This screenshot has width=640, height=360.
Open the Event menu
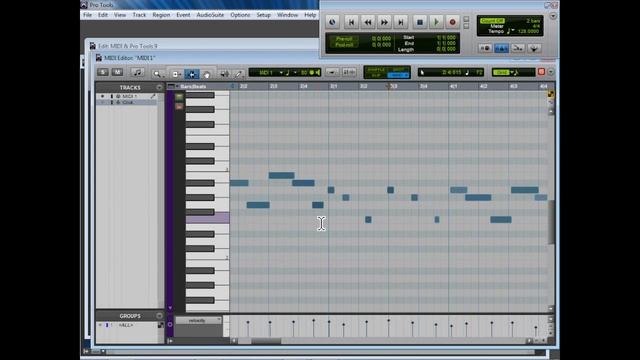pos(183,15)
